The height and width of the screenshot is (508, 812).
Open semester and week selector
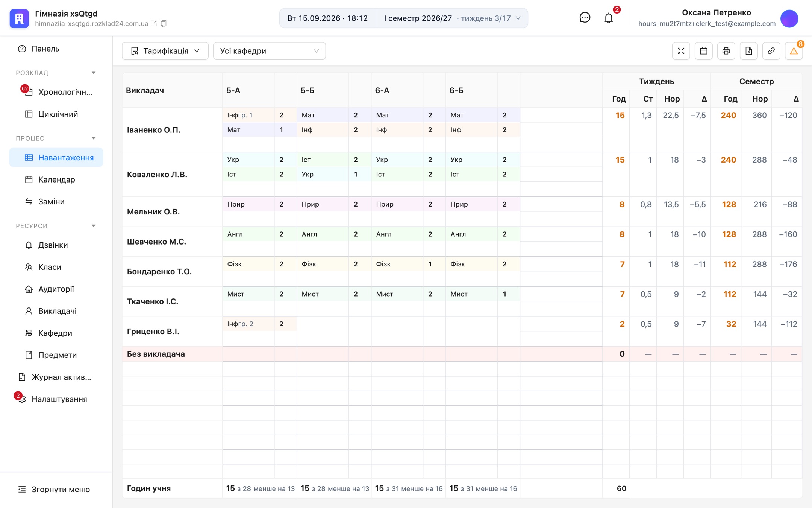pyautogui.click(x=452, y=18)
